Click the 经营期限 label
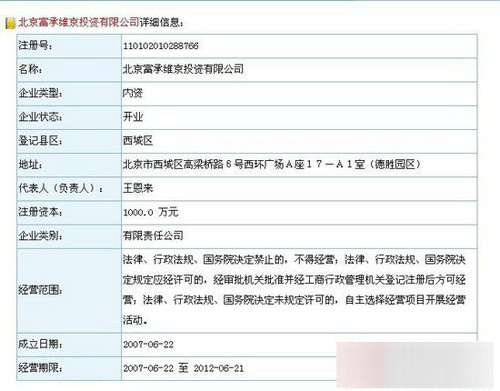This screenshot has height=391, width=500. point(40,368)
